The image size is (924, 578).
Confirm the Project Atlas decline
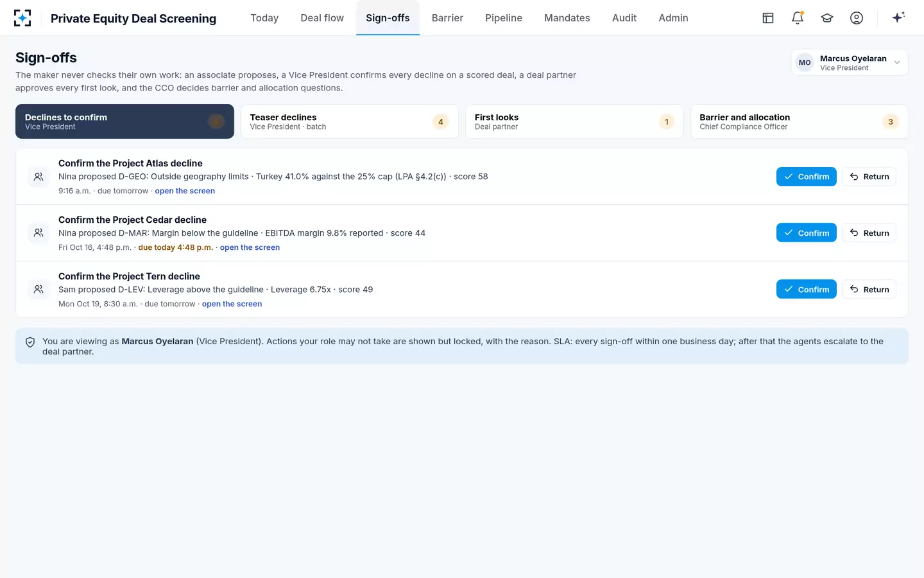pyautogui.click(x=807, y=177)
